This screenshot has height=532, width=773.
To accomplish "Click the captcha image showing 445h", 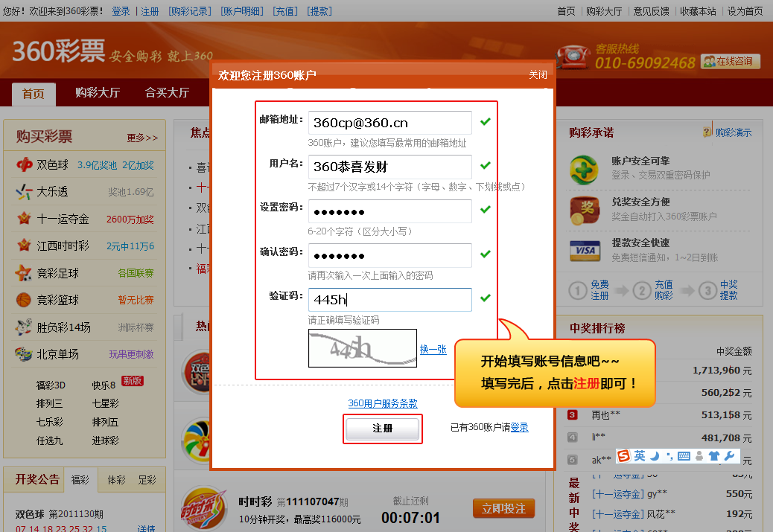I will coord(363,348).
